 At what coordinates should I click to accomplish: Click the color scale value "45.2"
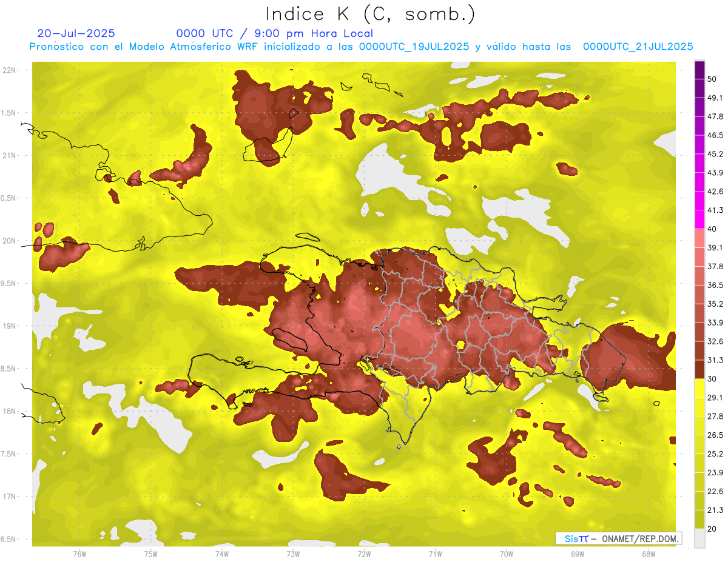pyautogui.click(x=715, y=154)
